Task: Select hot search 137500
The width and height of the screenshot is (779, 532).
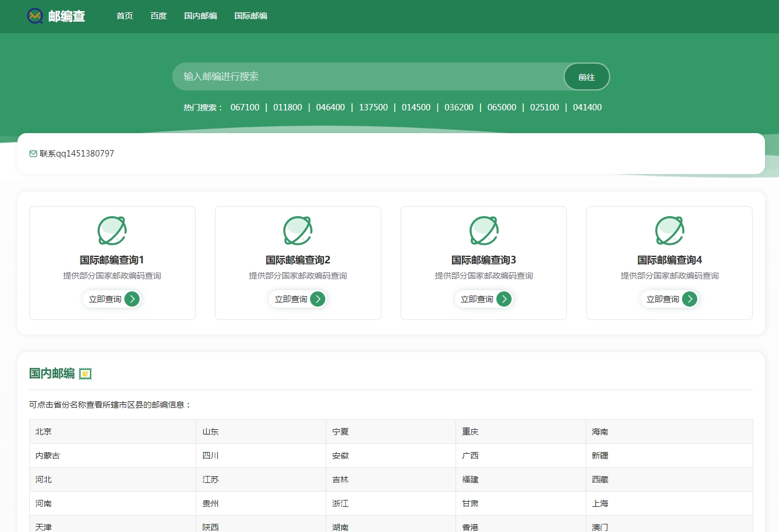Action: point(373,107)
